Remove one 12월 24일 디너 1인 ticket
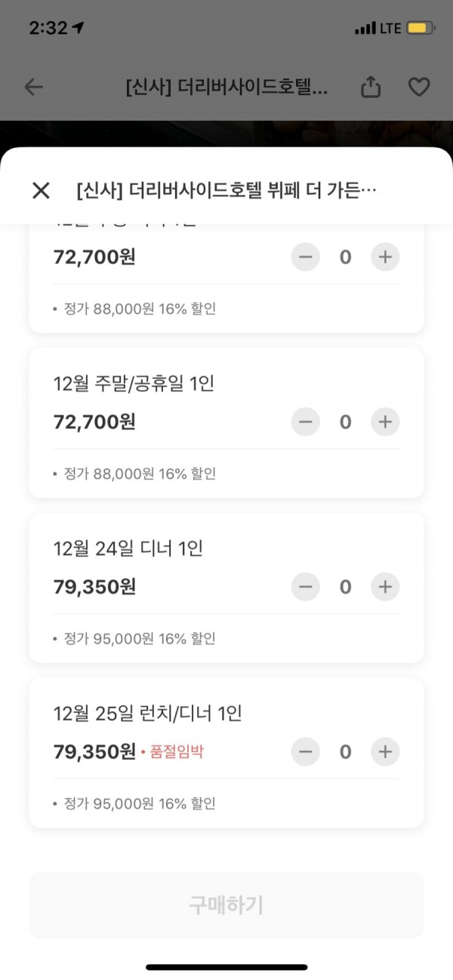The width and height of the screenshot is (453, 980). pos(306,586)
